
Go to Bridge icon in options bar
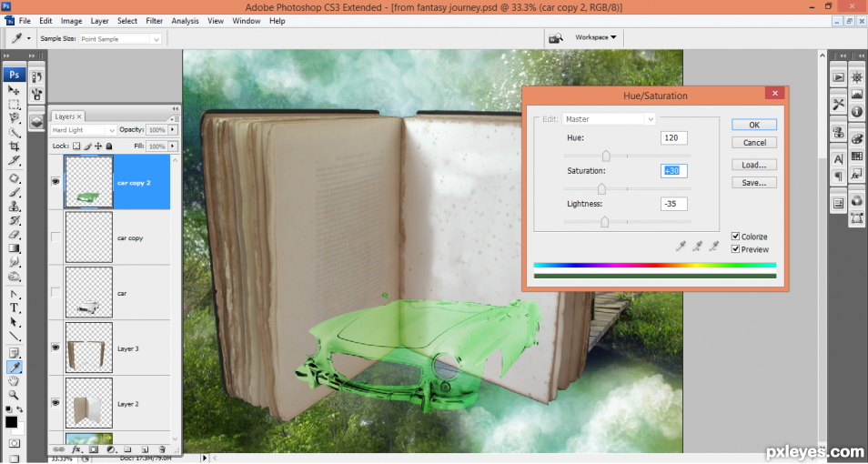pyautogui.click(x=556, y=37)
